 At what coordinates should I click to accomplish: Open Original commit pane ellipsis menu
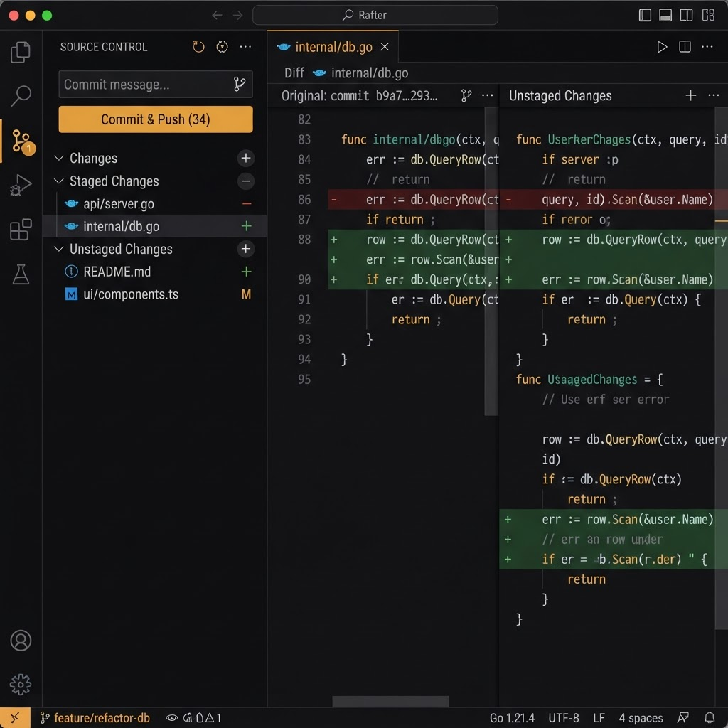click(x=488, y=96)
